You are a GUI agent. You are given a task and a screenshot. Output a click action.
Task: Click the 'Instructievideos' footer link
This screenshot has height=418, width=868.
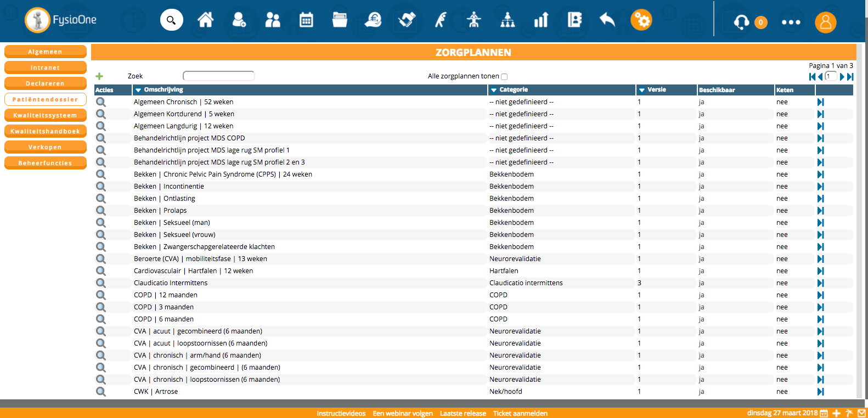(x=341, y=414)
